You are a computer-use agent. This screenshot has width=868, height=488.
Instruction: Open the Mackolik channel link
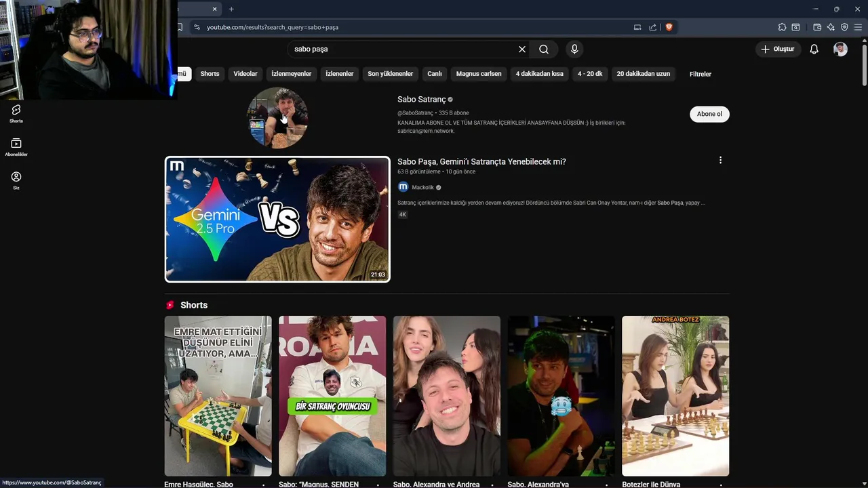pos(422,187)
